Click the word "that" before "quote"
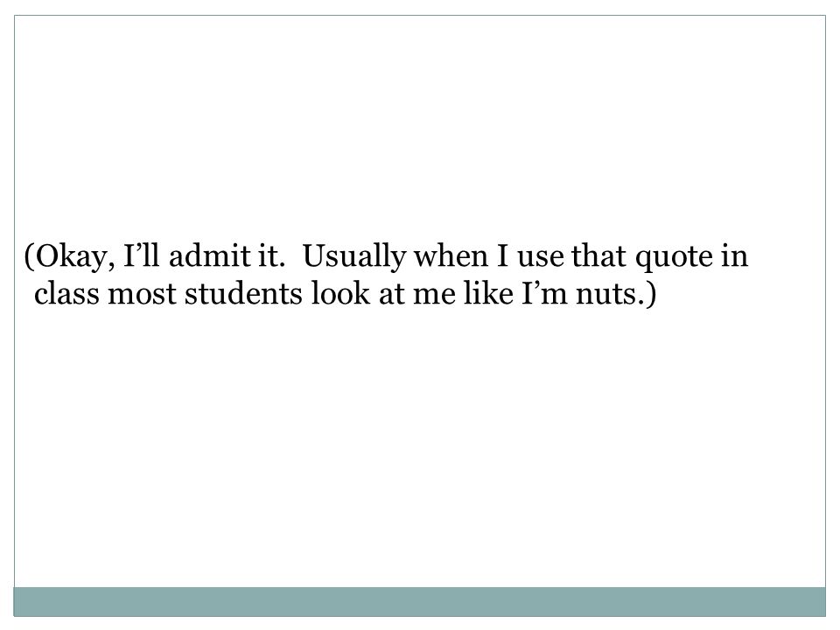 pyautogui.click(x=598, y=255)
